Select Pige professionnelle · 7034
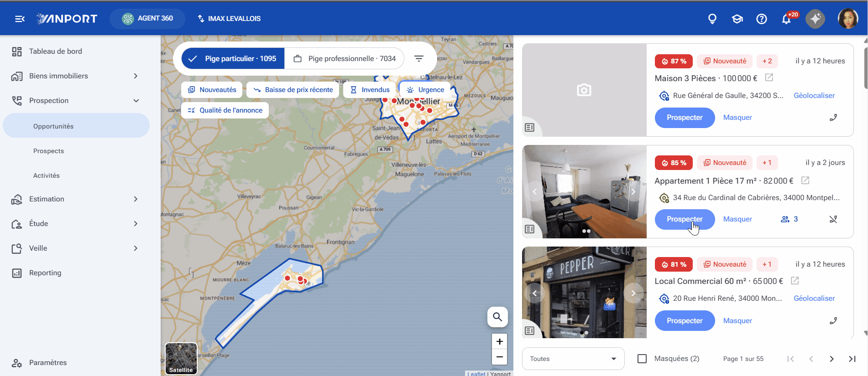The image size is (868, 376). coord(344,58)
